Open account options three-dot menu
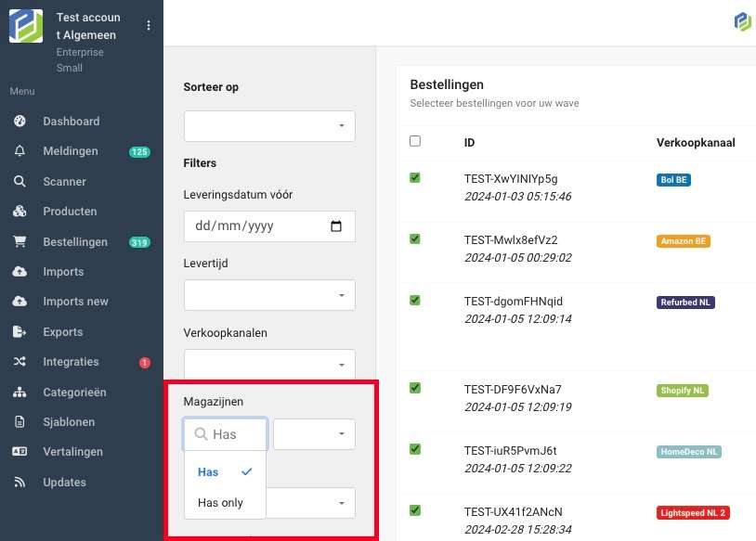The width and height of the screenshot is (756, 541). click(149, 26)
